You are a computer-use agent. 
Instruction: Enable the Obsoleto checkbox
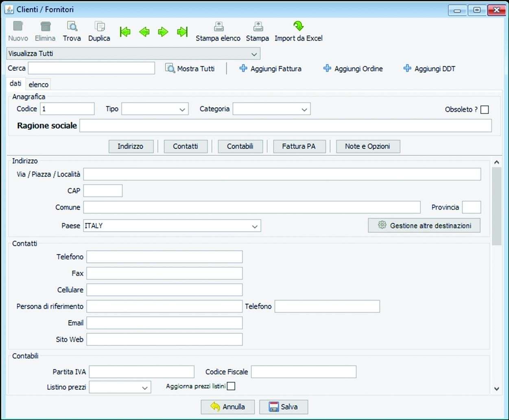(x=484, y=109)
